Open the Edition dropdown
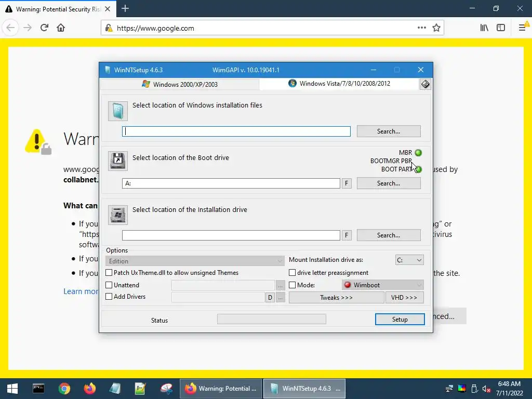This screenshot has height=399, width=532. (x=195, y=261)
